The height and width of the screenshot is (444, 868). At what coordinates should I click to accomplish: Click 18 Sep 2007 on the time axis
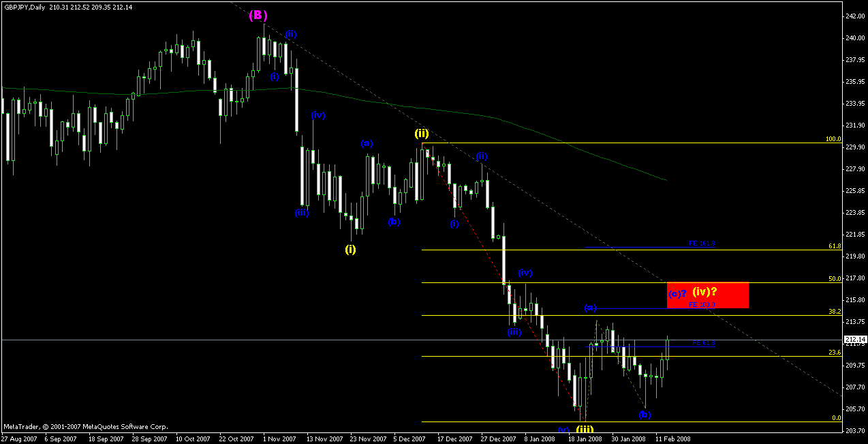tap(106, 439)
